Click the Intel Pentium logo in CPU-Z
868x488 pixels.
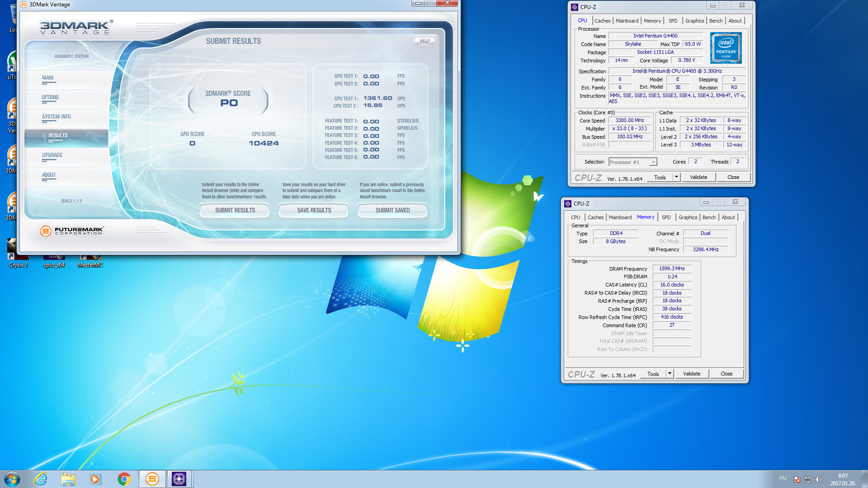click(x=726, y=47)
